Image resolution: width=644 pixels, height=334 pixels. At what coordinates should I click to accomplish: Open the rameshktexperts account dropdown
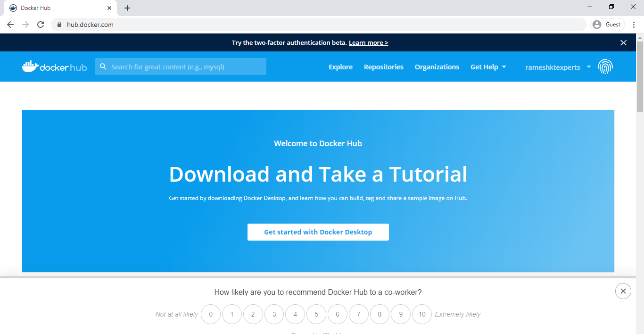pos(558,67)
